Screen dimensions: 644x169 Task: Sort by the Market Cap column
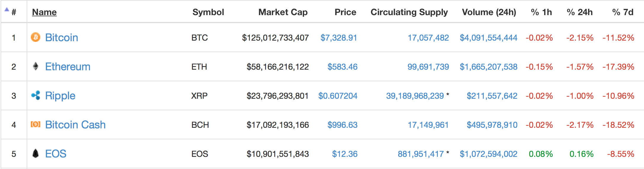coord(283,12)
